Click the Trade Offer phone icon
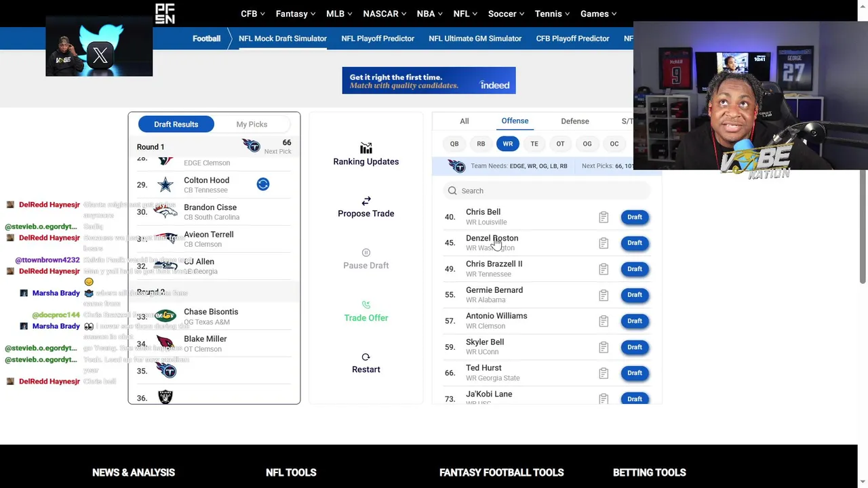The width and height of the screenshot is (868, 488). coord(366,305)
